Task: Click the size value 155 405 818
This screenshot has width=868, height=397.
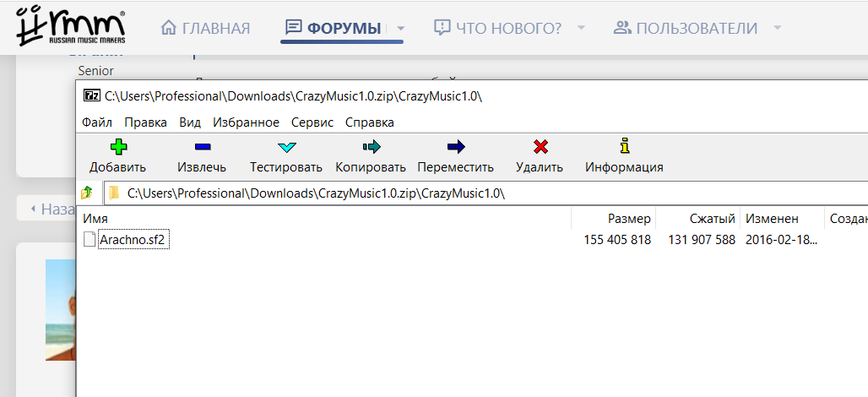Action: [x=617, y=240]
